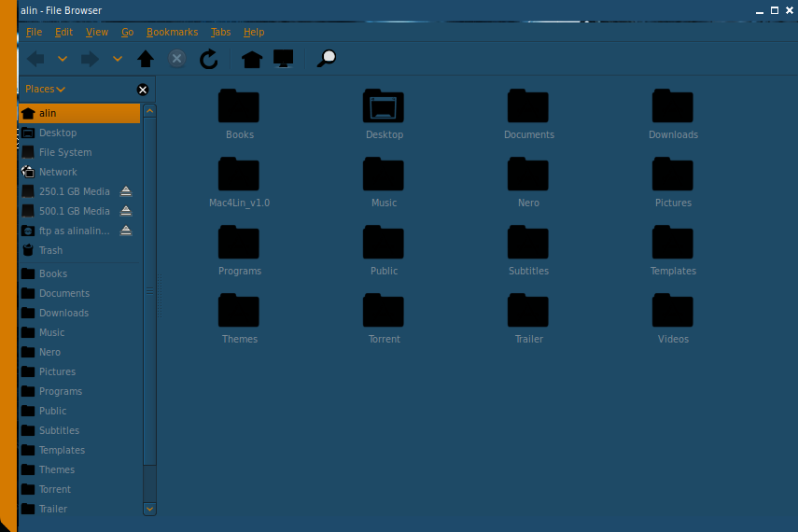Select the Music folder icon
This screenshot has width=798, height=532.
coord(384,175)
